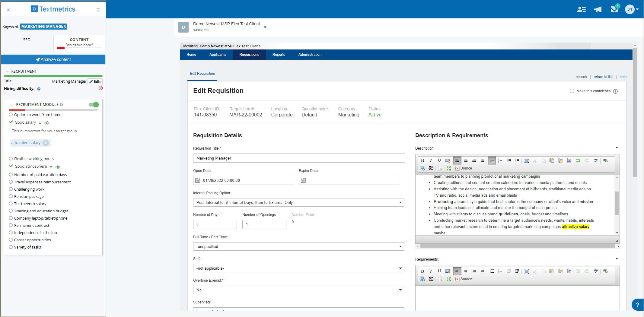Select Option to work from home

11,115
